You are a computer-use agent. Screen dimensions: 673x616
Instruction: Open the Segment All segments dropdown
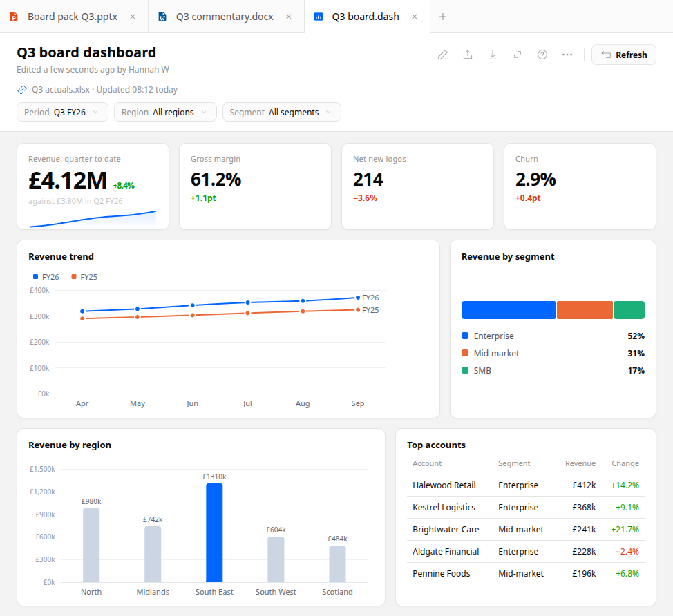click(281, 113)
